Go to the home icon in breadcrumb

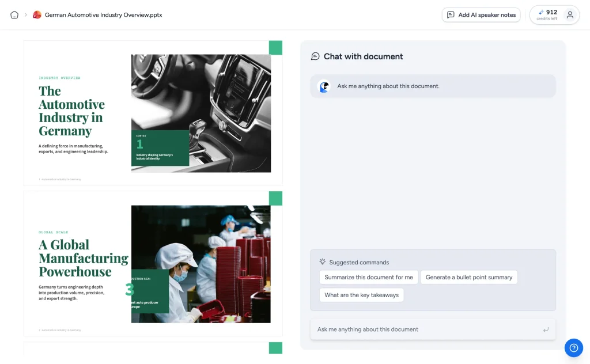pyautogui.click(x=14, y=15)
